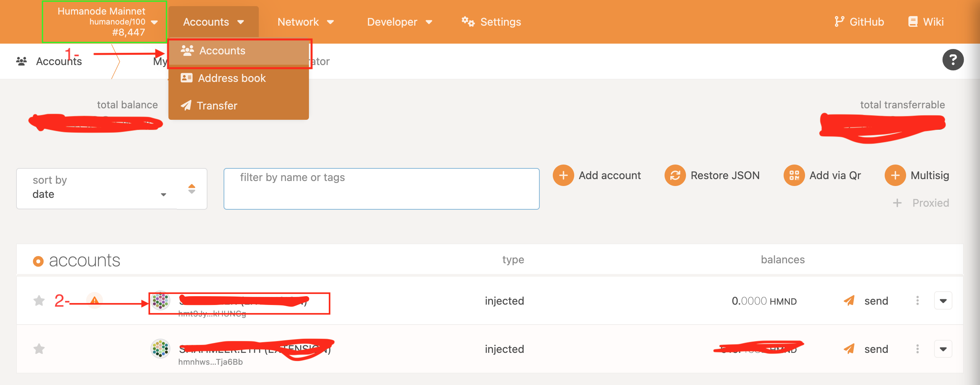Open the help question mark button
Screen dimensions: 980x385
pos(953,60)
